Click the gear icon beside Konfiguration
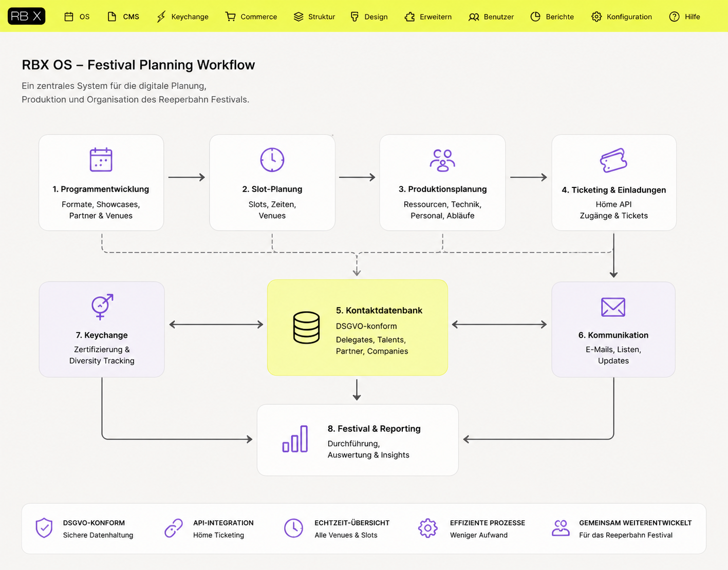 596,16
